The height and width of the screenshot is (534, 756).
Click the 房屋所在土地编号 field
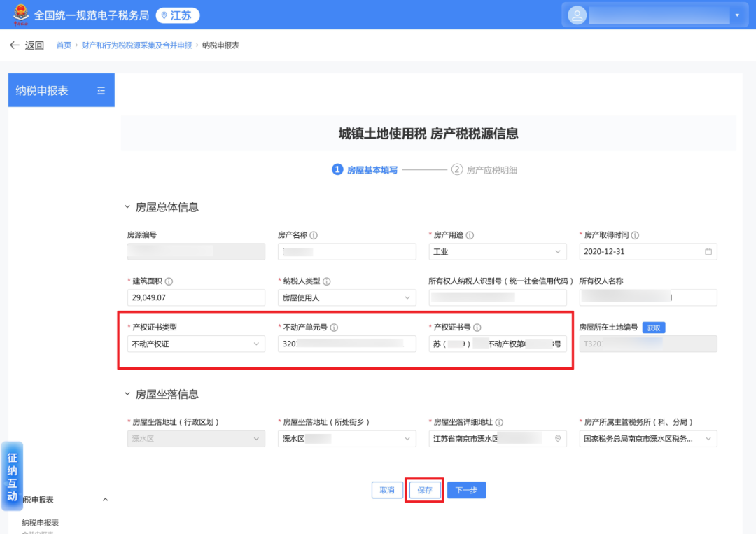[x=648, y=344]
